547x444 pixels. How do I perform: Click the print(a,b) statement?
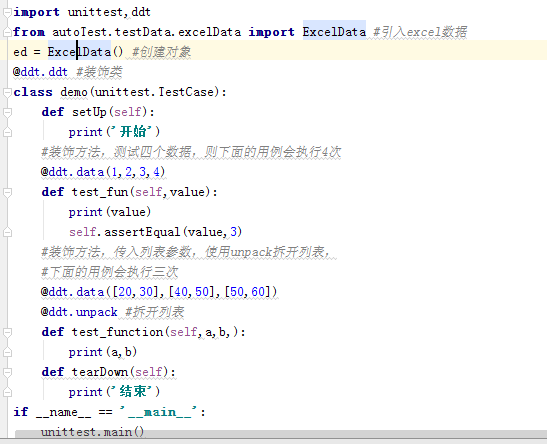(103, 352)
